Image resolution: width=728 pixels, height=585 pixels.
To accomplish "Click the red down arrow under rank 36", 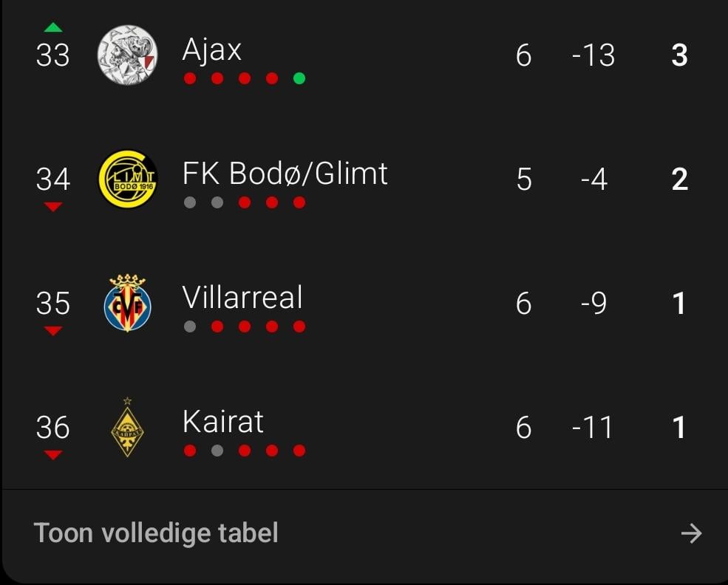I will 53,455.
